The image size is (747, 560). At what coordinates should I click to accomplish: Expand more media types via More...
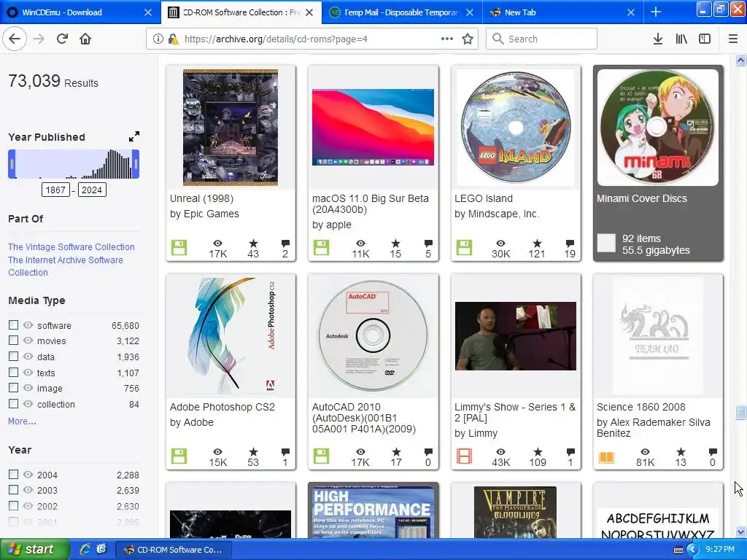[x=22, y=421]
